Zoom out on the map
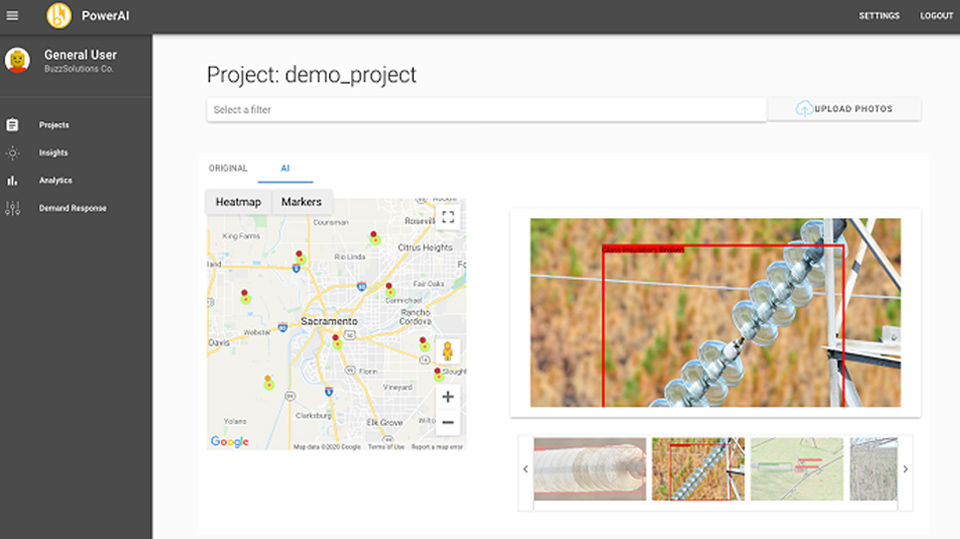 [x=448, y=422]
